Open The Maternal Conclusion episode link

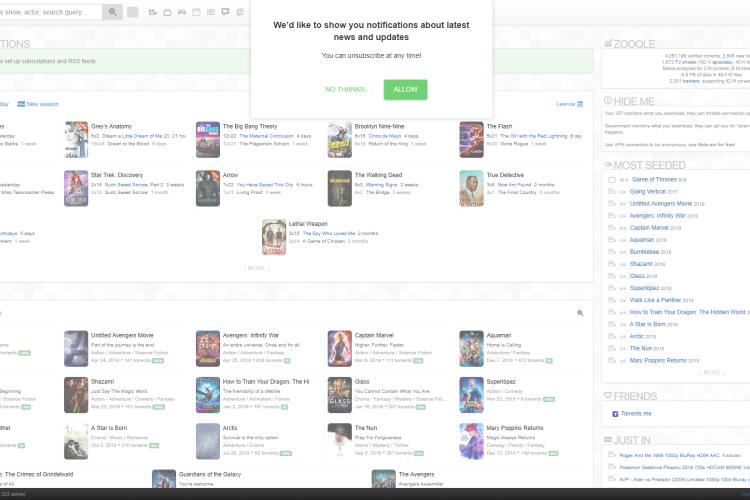pos(266,136)
